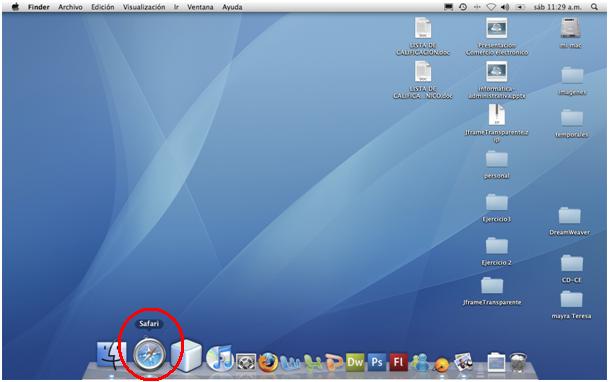Click the volume icon in menu bar
609x382 pixels.
505,7
